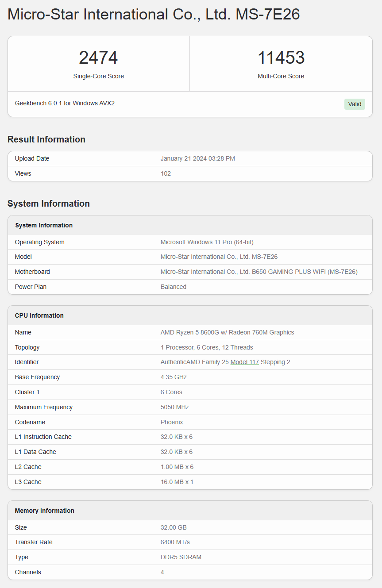Click the DDR5 SDRAM memory type value
The width and height of the screenshot is (382, 588).
point(181,557)
